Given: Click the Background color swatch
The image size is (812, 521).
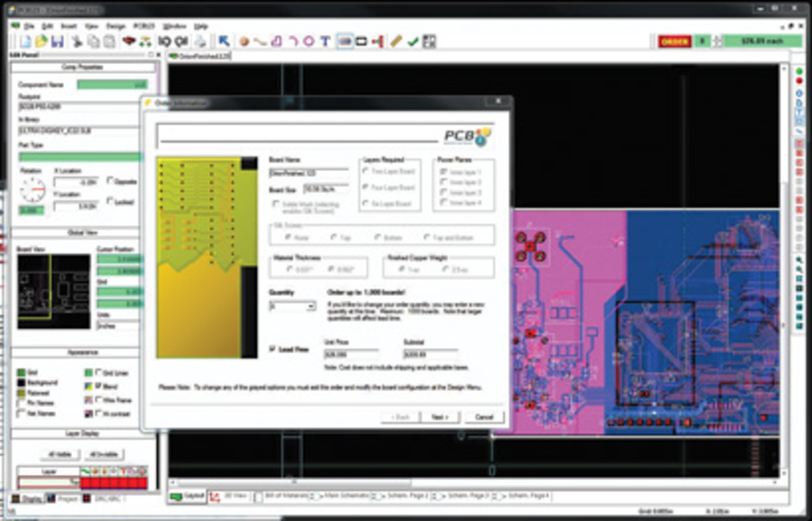Looking at the screenshot, I should [21, 383].
